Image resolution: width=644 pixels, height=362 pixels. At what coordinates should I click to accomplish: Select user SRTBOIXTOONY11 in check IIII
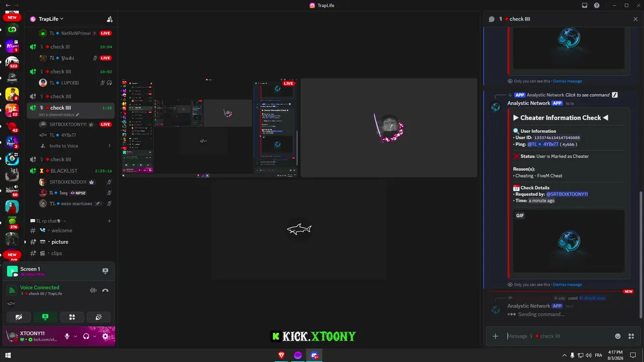[x=75, y=124]
